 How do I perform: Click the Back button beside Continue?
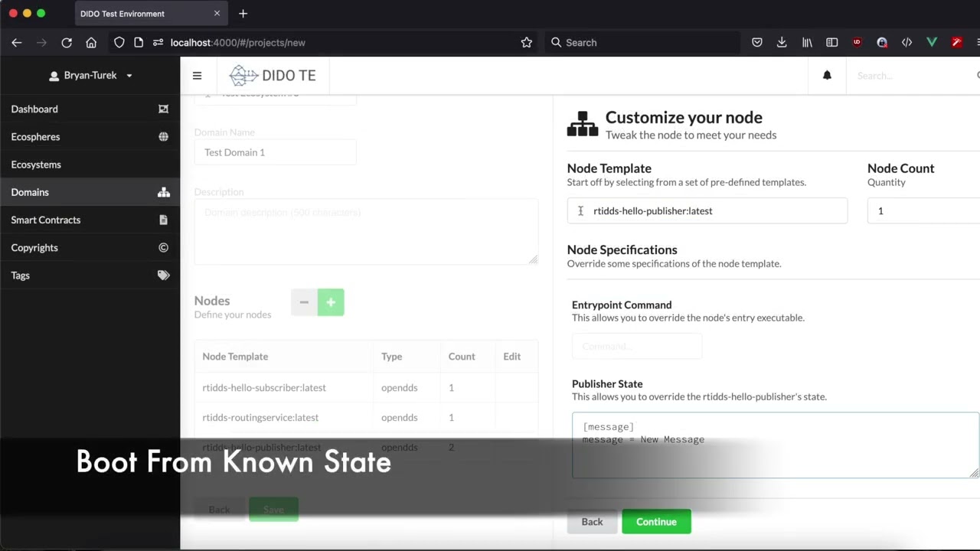click(x=592, y=522)
